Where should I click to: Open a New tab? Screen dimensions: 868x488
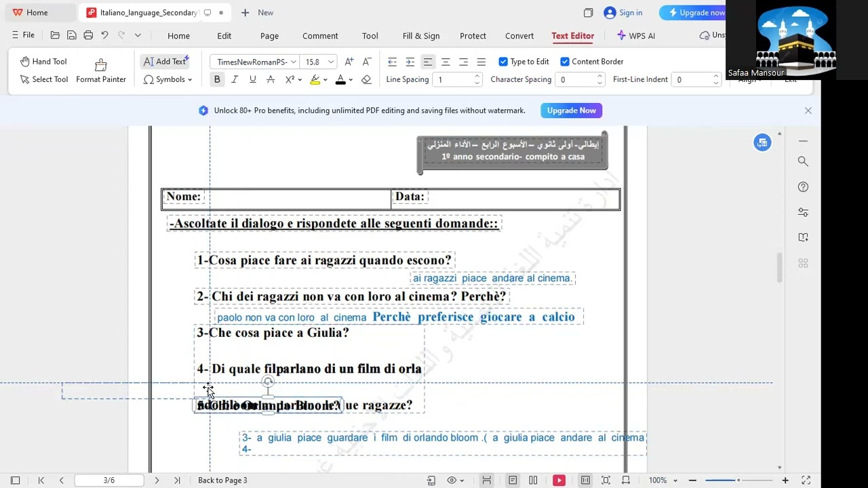click(x=257, y=12)
